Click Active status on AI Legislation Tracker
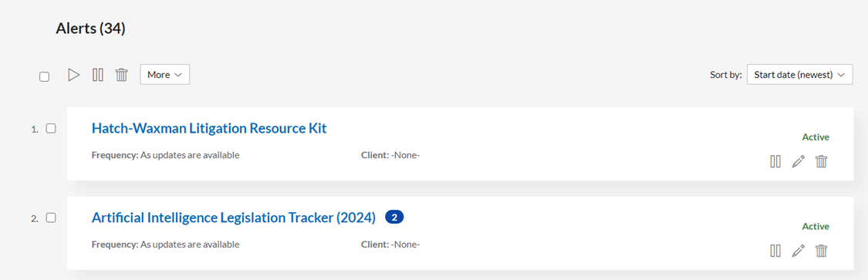Viewport: 868px width, 280px height. click(x=816, y=226)
